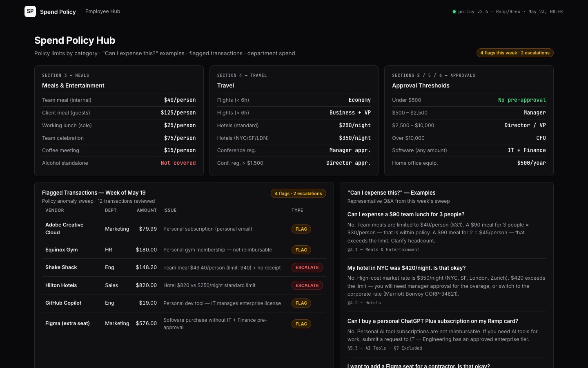Click the green policy status dot
The width and height of the screenshot is (588, 368).
[454, 11]
